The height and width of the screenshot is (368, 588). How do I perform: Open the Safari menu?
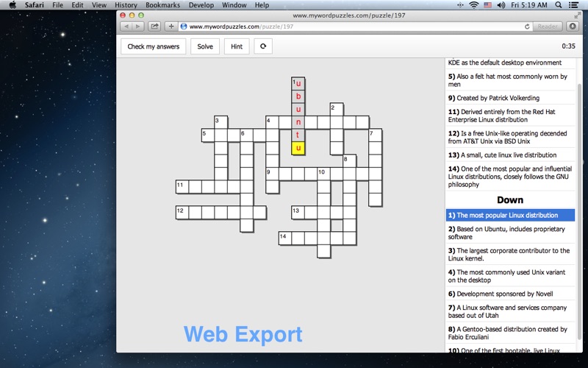[x=34, y=5]
